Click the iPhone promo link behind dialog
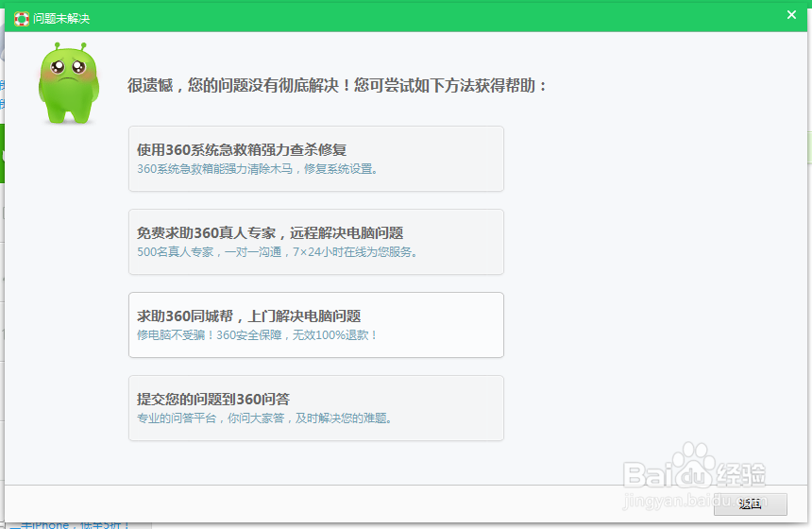The width and height of the screenshot is (812, 529). coord(69,525)
